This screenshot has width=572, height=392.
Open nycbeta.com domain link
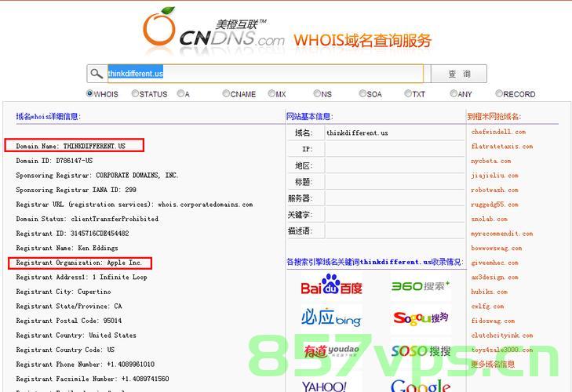491,161
